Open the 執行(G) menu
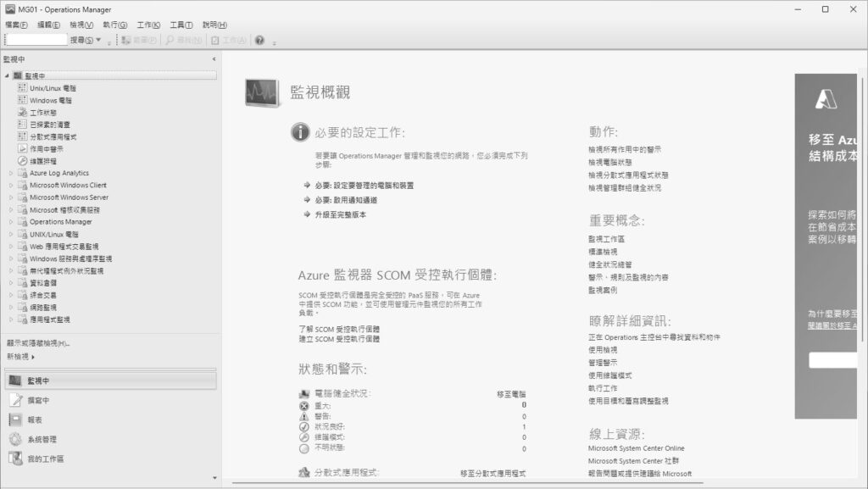This screenshot has width=868, height=489. pyautogui.click(x=115, y=25)
